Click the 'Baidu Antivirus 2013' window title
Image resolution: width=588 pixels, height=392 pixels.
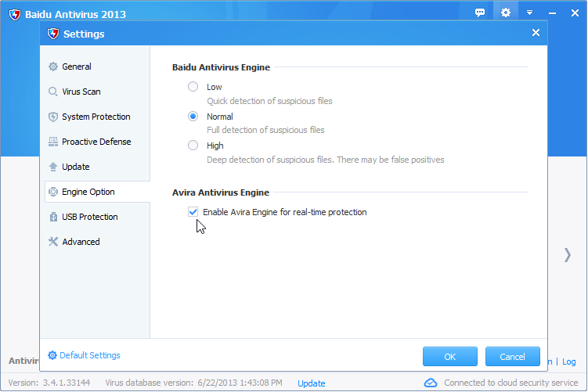pos(75,15)
